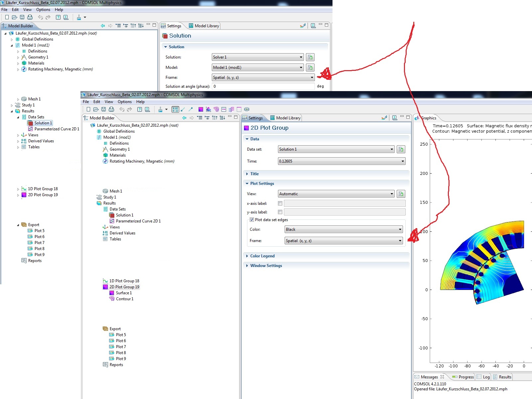Viewport: 532px width, 399px height.
Task: Expand Geometry 1 node in background tree
Action: coord(18,57)
